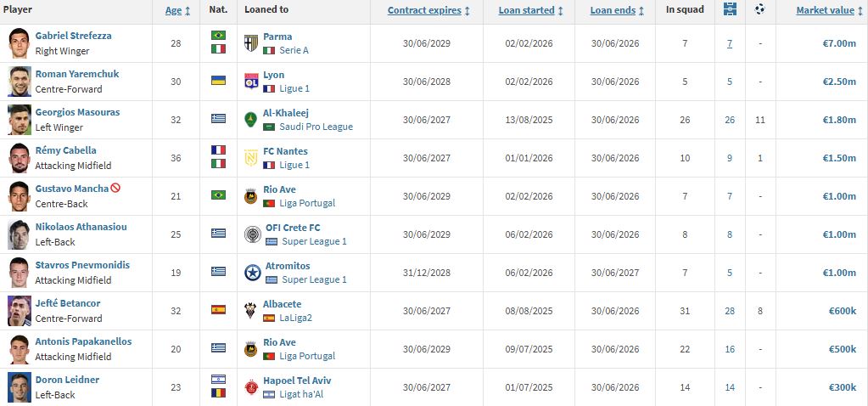Click the Lyon club crest icon
This screenshot has width=868, height=406.
click(250, 81)
